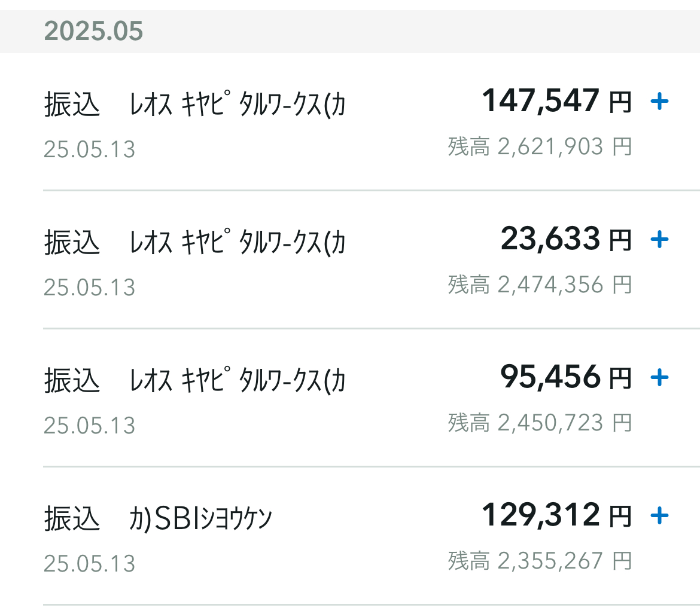
Task: Click the 129,312 円 amount
Action: point(556,515)
